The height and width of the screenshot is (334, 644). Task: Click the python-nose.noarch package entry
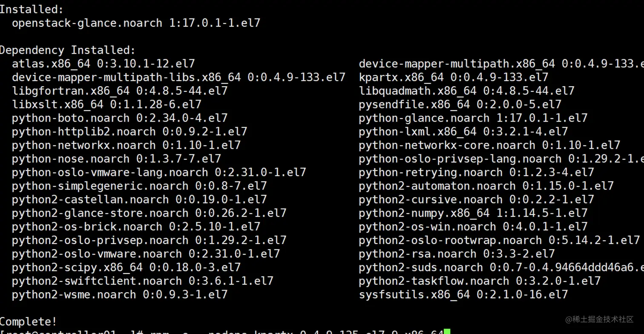(116, 159)
